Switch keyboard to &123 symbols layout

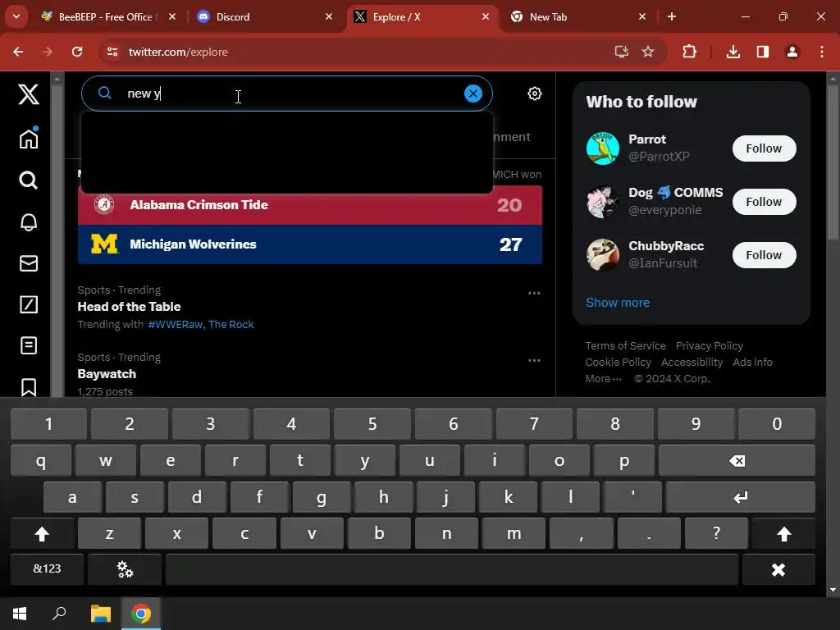[x=47, y=569]
